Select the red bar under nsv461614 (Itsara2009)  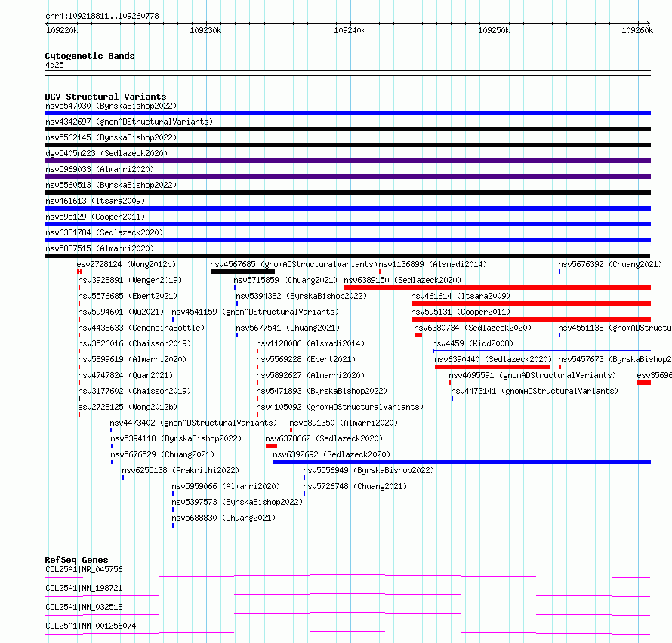(531, 303)
